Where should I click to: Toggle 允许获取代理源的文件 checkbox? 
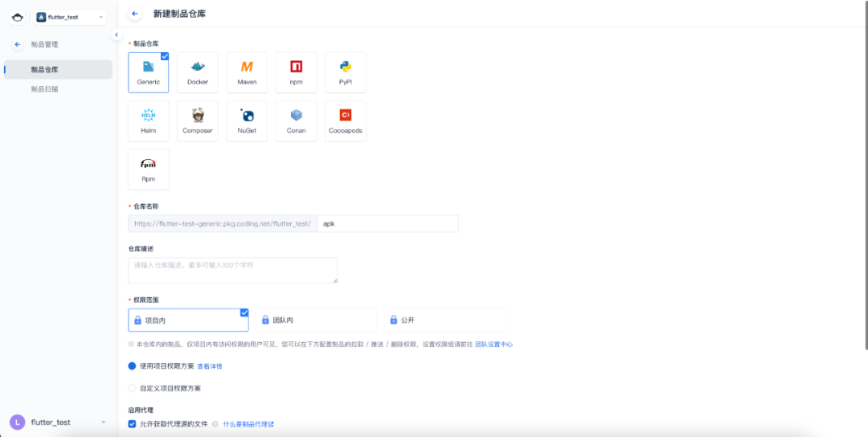(132, 424)
